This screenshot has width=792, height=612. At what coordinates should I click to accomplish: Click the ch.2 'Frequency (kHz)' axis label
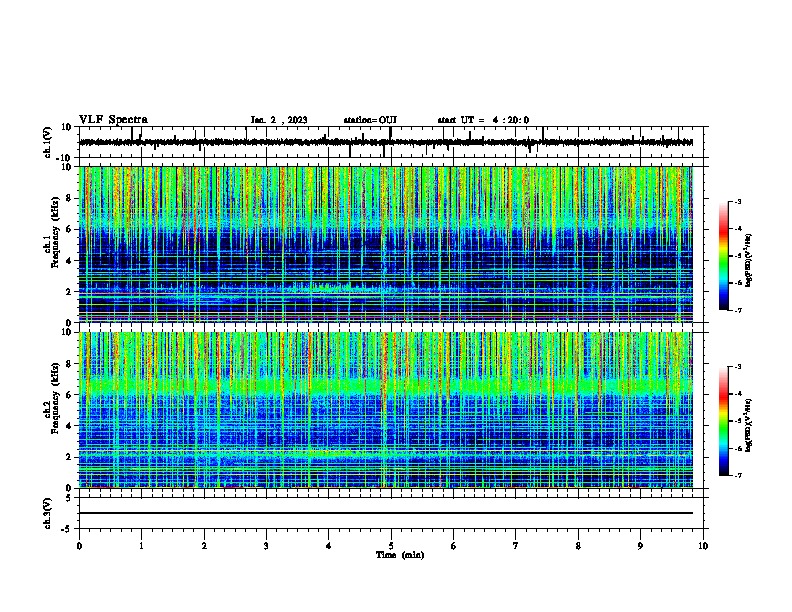55,398
